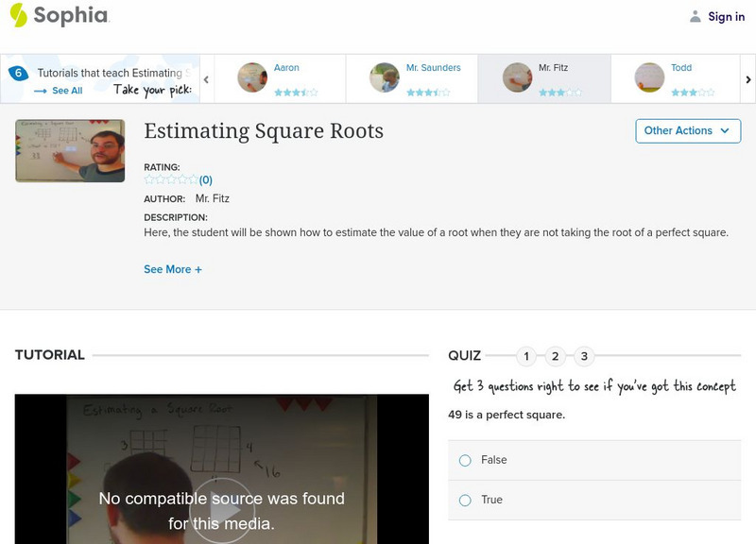Open Mr. Saunders' tutorial avatar
Image resolution: width=756 pixels, height=544 pixels.
pyautogui.click(x=385, y=77)
